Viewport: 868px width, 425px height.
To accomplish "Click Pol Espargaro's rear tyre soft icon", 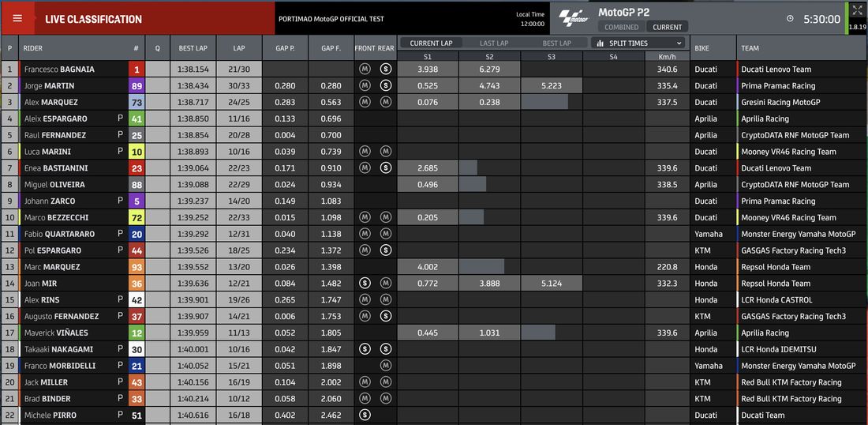I will pos(386,250).
